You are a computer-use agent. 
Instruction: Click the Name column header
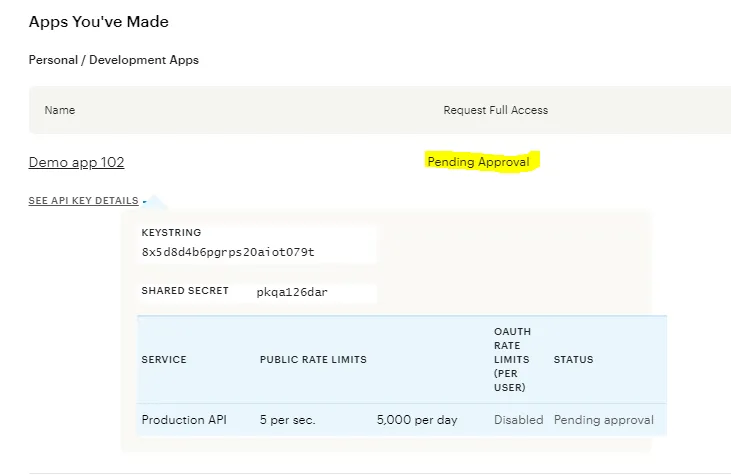pyautogui.click(x=60, y=110)
